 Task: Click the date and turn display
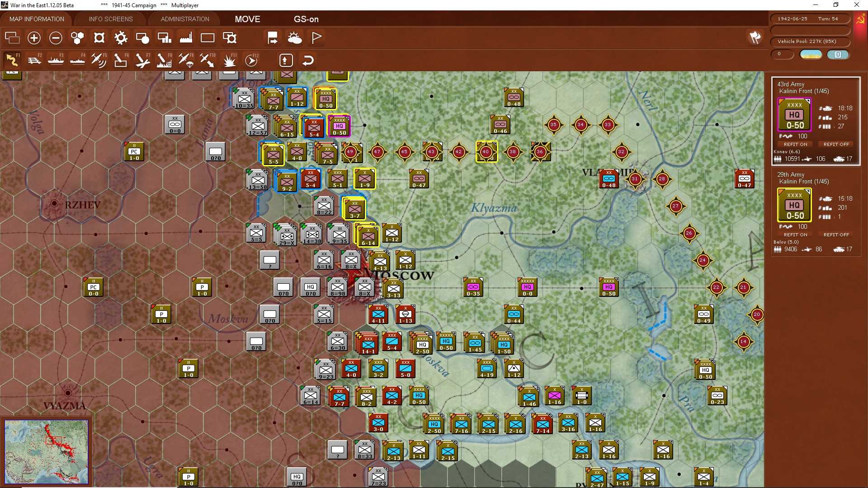(x=810, y=19)
